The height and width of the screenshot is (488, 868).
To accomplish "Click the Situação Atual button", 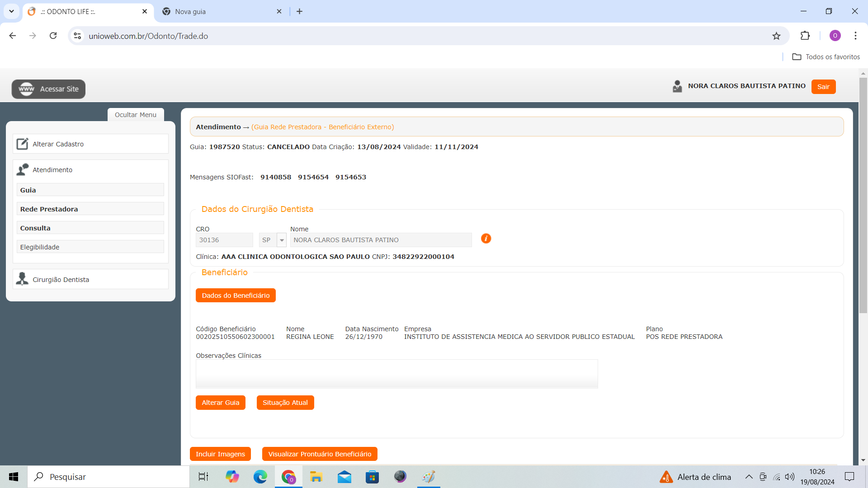I will click(285, 403).
